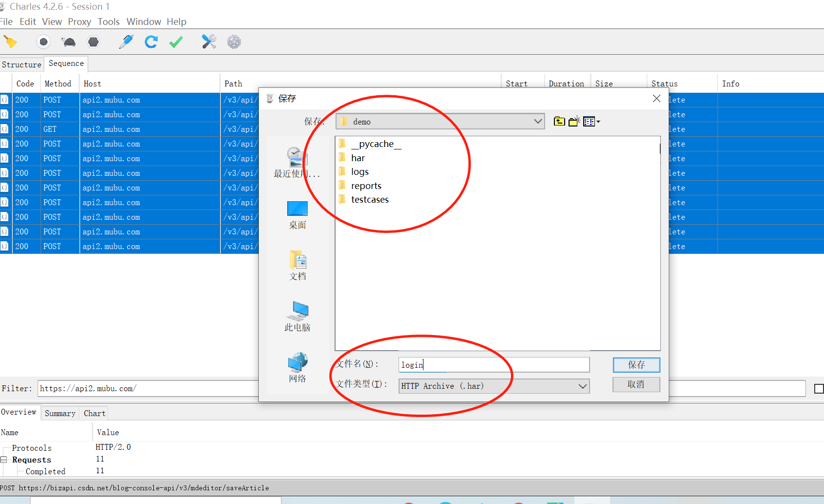This screenshot has width=824, height=504.
Task: Open the View menu
Action: point(52,21)
